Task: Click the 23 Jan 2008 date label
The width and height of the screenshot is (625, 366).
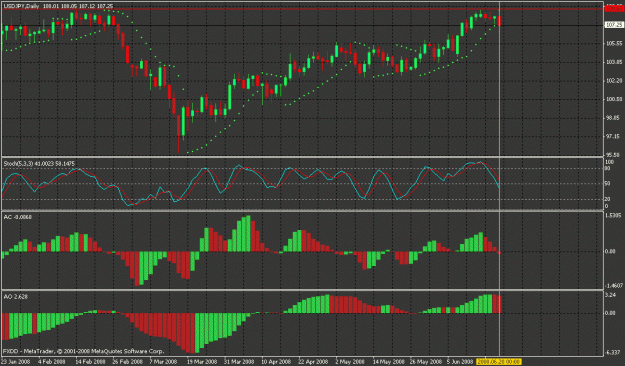Action: tap(16, 362)
